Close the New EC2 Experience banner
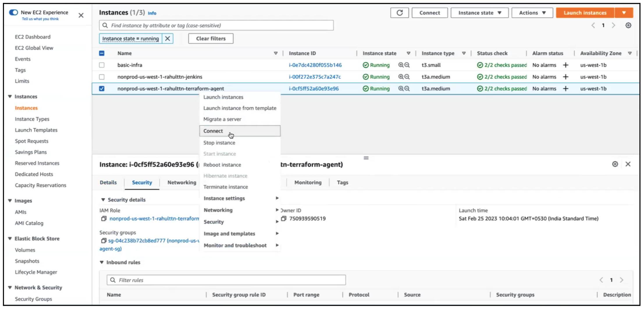This screenshot has width=644, height=309. click(x=81, y=15)
